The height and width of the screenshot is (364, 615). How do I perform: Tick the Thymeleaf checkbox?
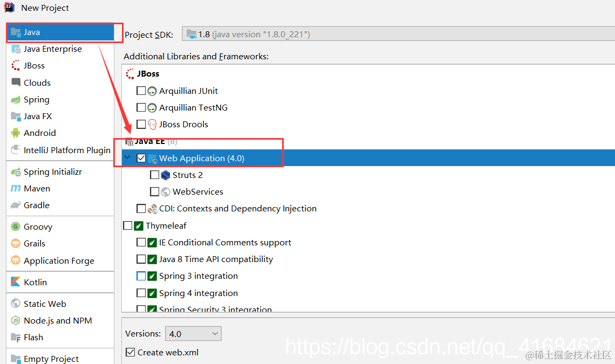(127, 225)
